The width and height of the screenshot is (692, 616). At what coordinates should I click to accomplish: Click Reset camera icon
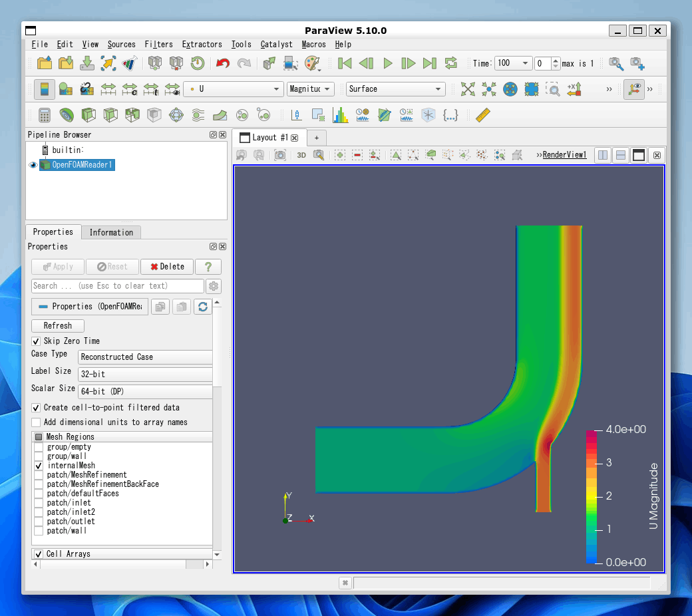(468, 89)
